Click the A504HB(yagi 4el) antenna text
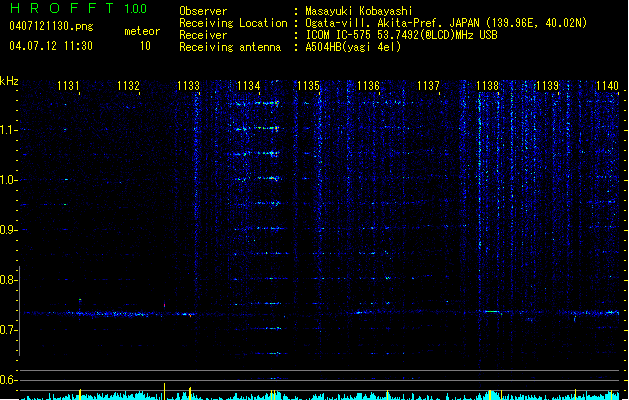The width and height of the screenshot is (629, 400). pyautogui.click(x=353, y=47)
